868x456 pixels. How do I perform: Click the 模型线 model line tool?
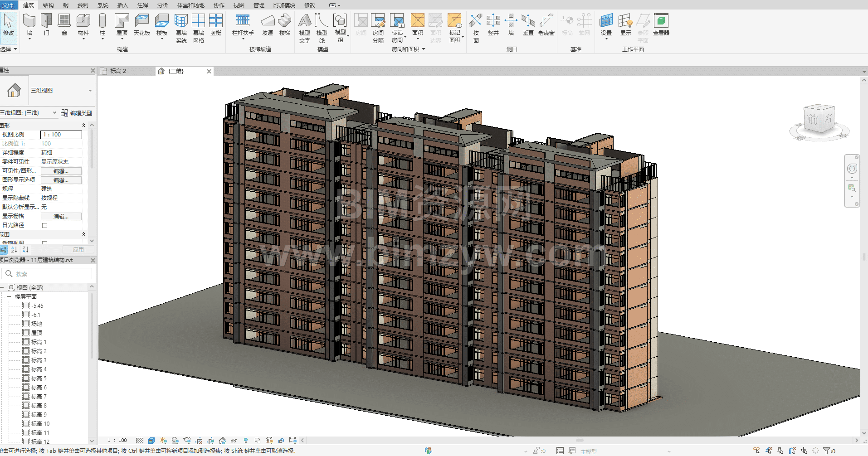322,28
